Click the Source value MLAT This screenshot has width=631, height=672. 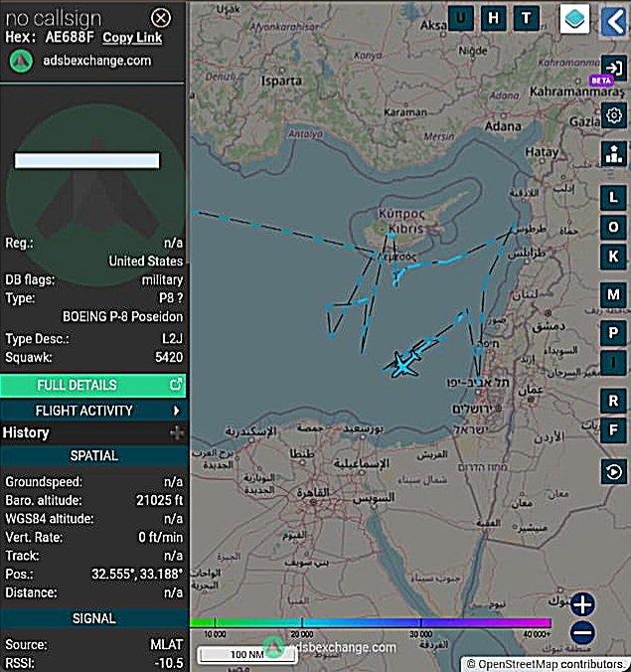tap(167, 644)
